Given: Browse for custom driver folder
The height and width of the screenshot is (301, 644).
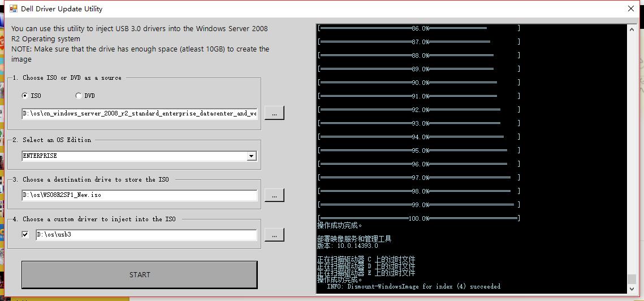Looking at the screenshot, I should click(x=274, y=234).
